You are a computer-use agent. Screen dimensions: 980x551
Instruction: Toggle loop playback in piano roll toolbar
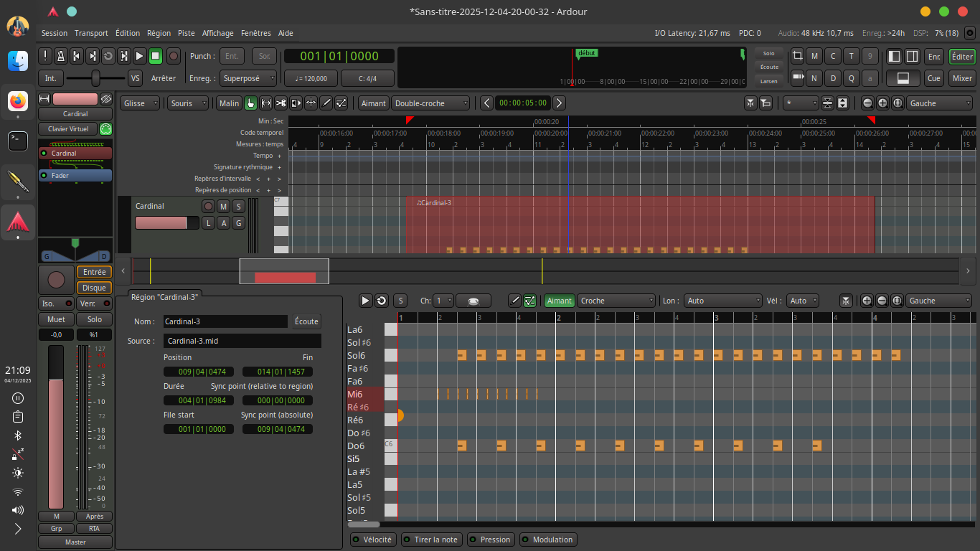(x=382, y=301)
